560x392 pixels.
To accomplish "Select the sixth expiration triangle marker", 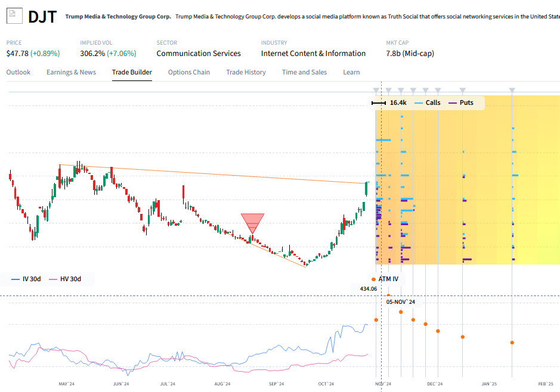I will coord(438,90).
